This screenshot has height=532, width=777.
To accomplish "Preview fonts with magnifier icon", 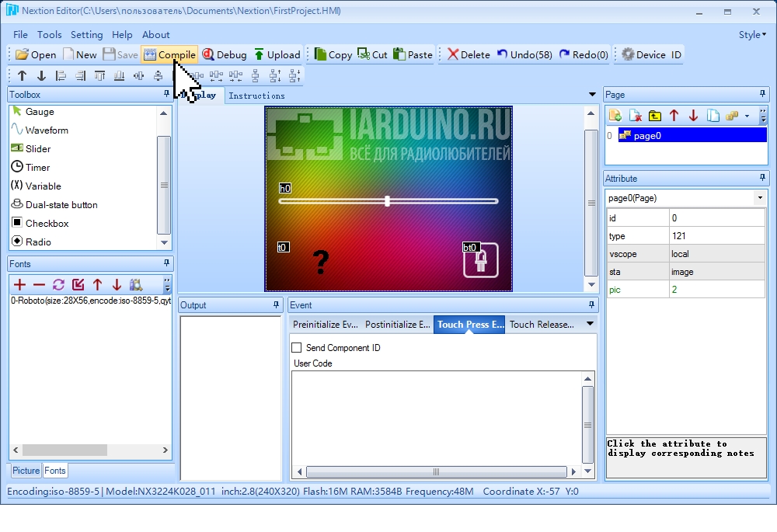I will click(x=136, y=284).
